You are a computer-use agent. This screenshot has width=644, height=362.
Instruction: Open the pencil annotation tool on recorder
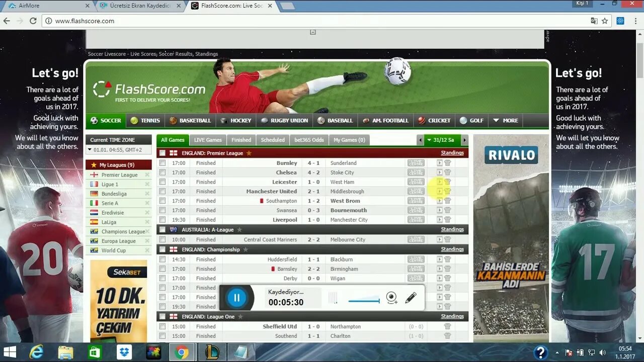(x=411, y=298)
